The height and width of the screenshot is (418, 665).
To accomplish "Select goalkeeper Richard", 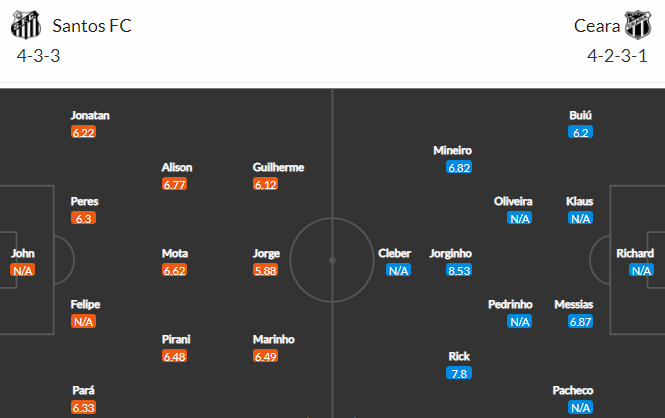I will pyautogui.click(x=635, y=253).
